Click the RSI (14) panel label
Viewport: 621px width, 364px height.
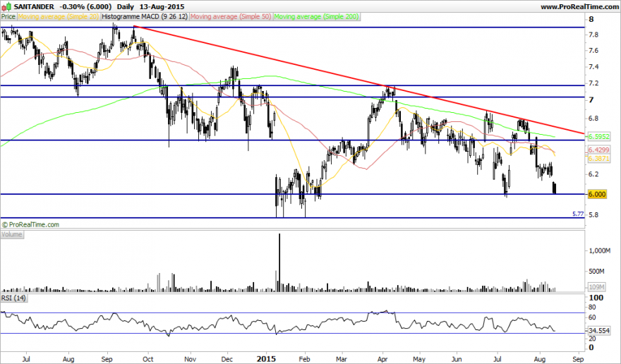14,298
